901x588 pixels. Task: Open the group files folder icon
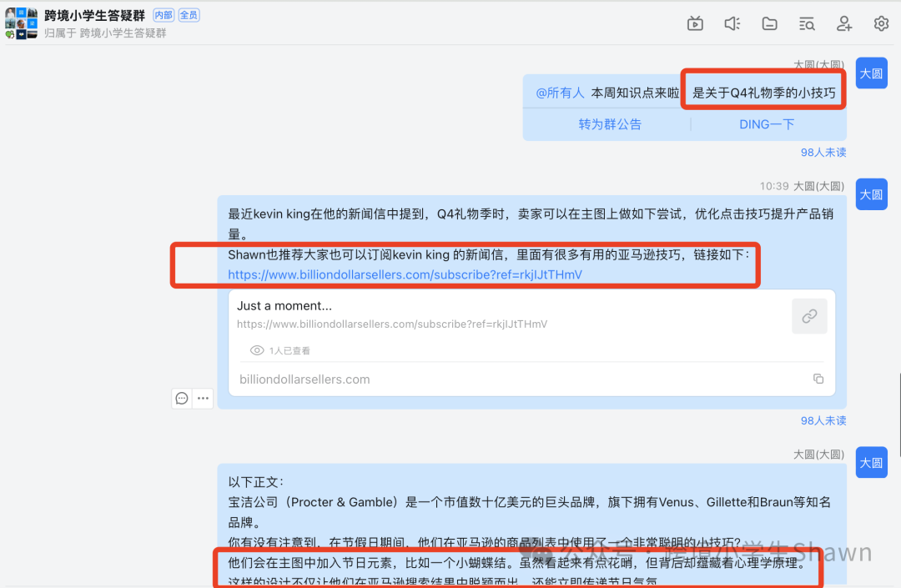[769, 23]
